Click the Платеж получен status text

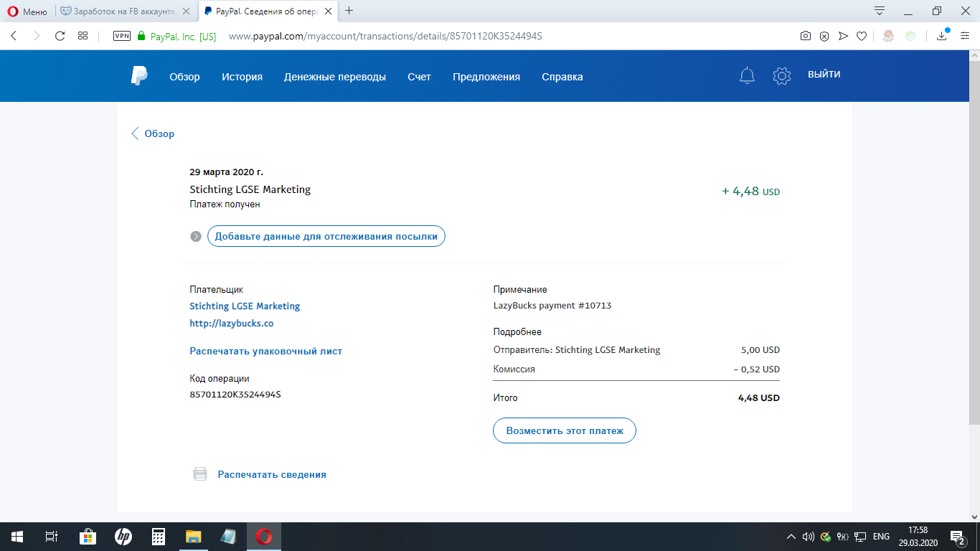(225, 204)
